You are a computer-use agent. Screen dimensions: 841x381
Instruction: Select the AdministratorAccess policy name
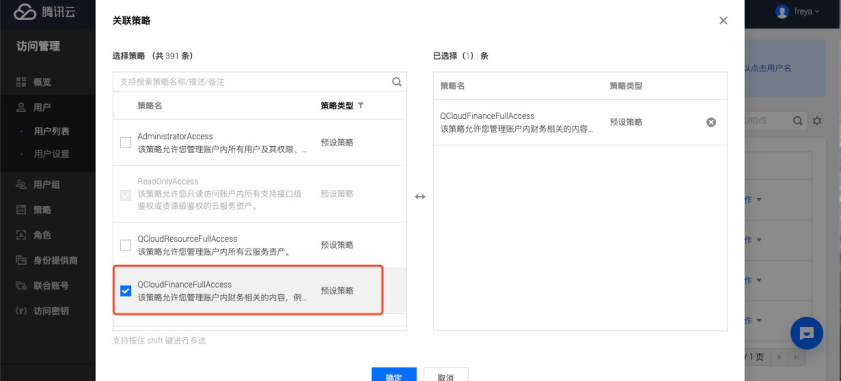pyautogui.click(x=175, y=136)
